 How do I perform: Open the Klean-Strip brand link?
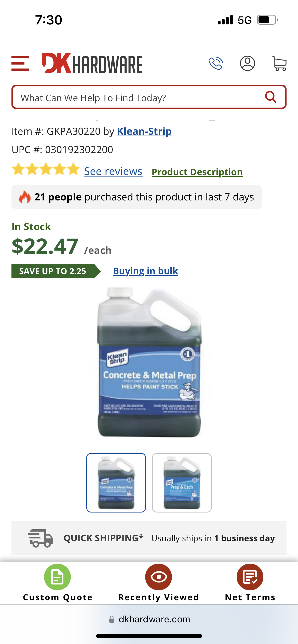point(144,131)
